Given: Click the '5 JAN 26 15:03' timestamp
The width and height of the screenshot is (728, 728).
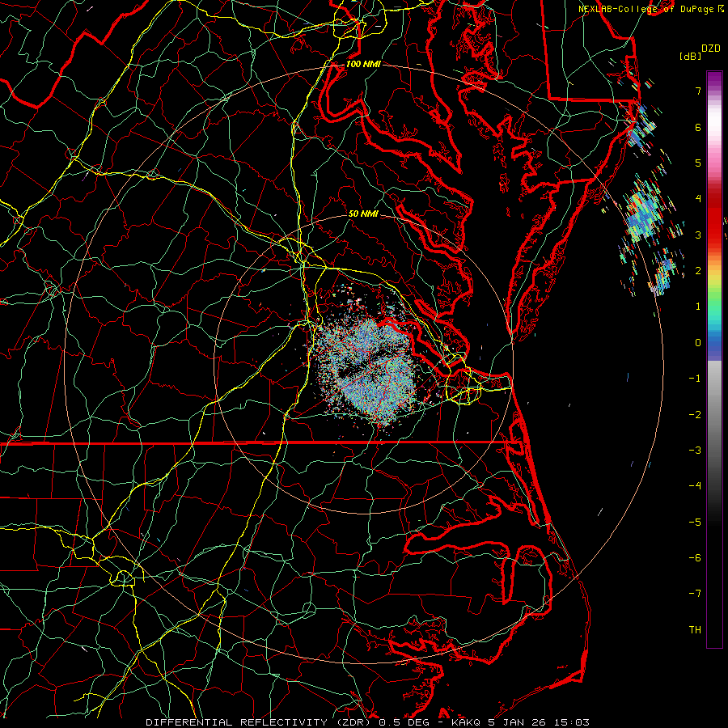Looking at the screenshot, I should click(x=539, y=722).
